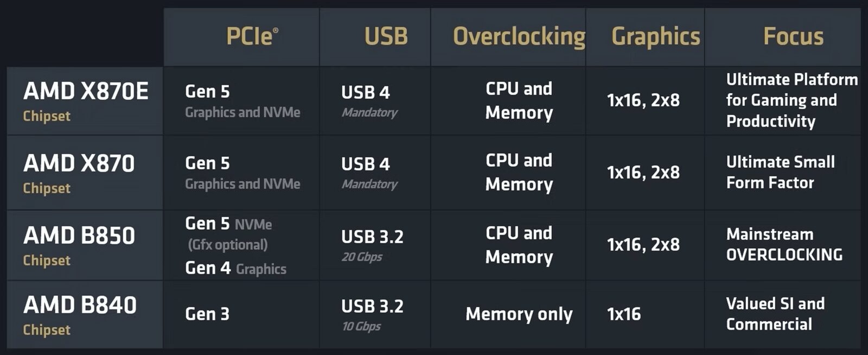The width and height of the screenshot is (868, 355).
Task: Click the Gen 4 Graphics text
Action: (235, 268)
